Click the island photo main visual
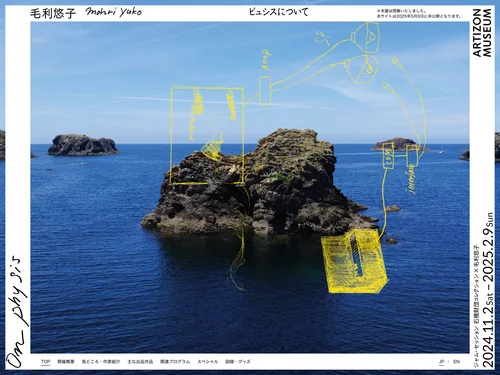Viewport: 500px width, 375px height. [250, 187]
